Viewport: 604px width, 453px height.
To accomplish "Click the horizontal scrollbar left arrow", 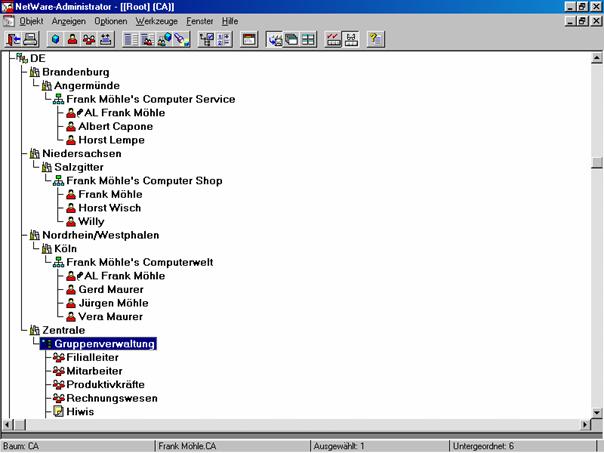I will 7,424.
